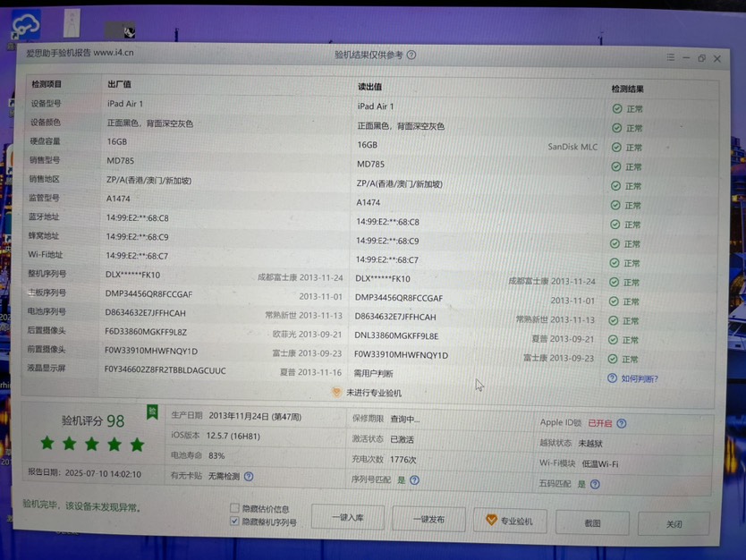Select the 'SanDisk MLC' text

[x=572, y=147]
